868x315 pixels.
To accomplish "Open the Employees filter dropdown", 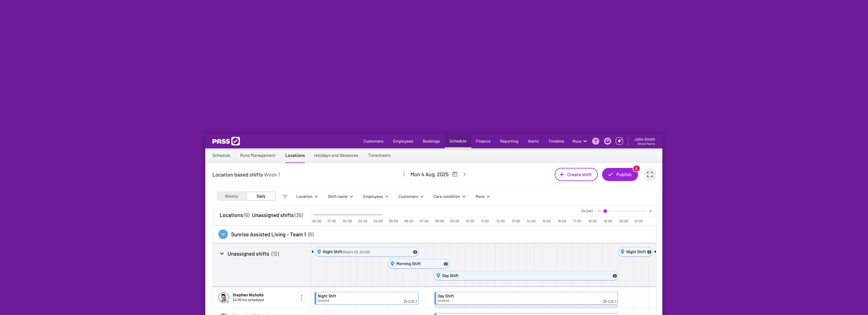I will (x=375, y=197).
